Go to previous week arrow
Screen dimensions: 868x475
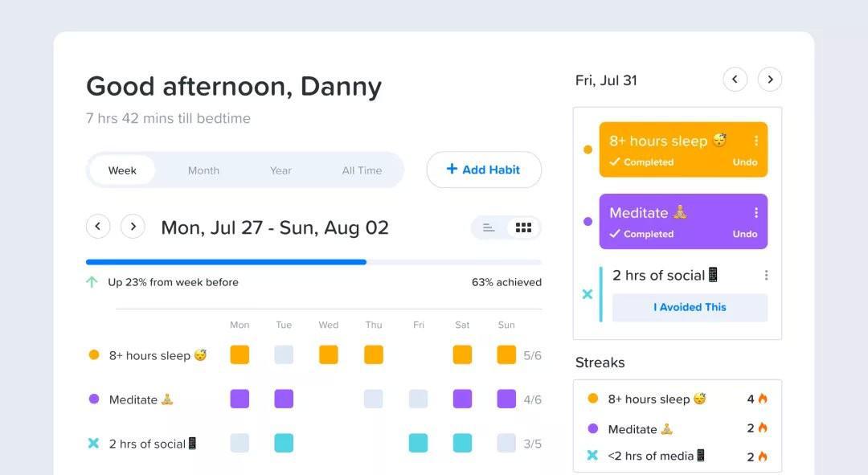point(98,227)
